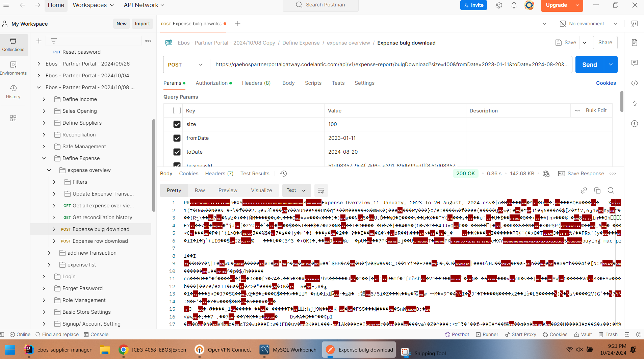Uncheck the fromDate query param
Viewport: 644px width, 359px height.
pos(177,138)
